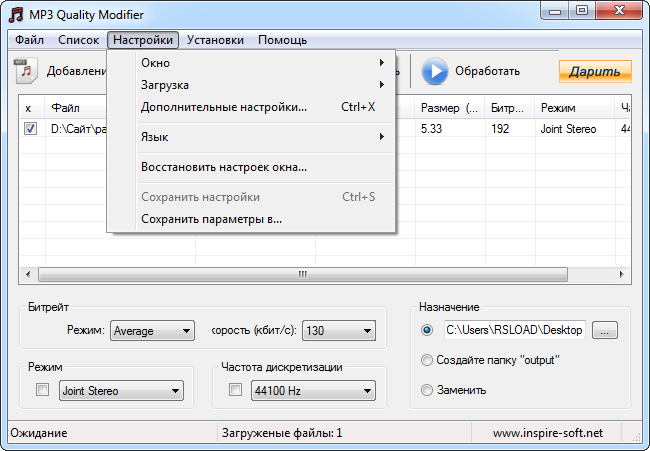
Task: Click the MP3 Quality Modifier title icon
Action: [x=16, y=15]
